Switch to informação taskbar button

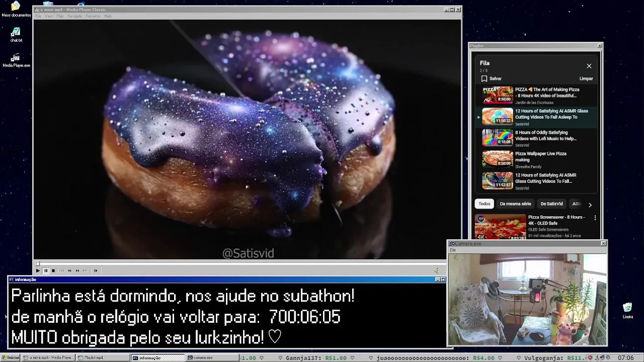pyautogui.click(x=158, y=357)
